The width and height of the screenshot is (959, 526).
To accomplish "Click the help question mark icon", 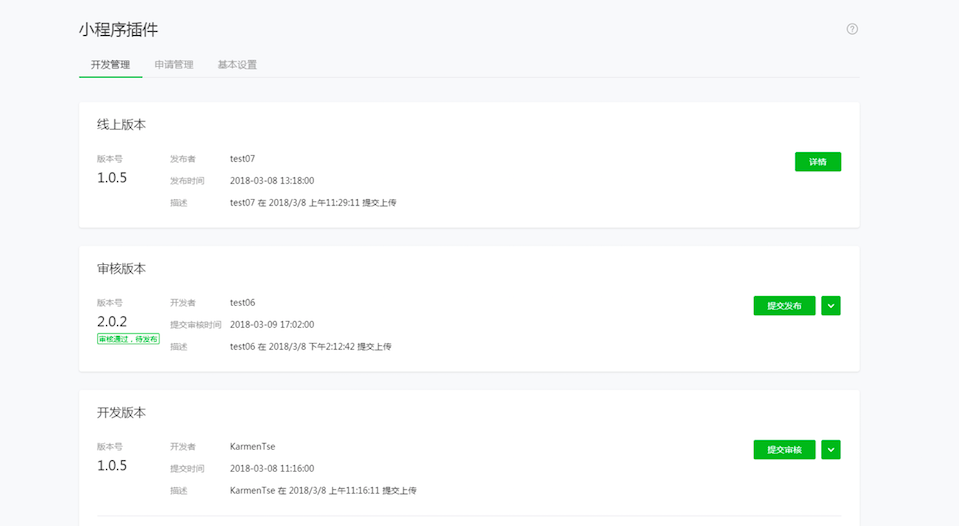I will 852,29.
